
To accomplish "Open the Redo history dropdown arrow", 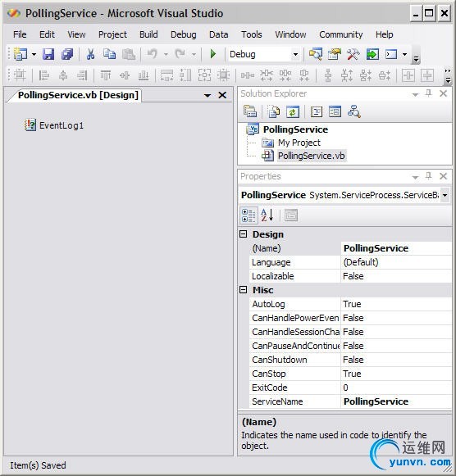I will click(x=194, y=55).
